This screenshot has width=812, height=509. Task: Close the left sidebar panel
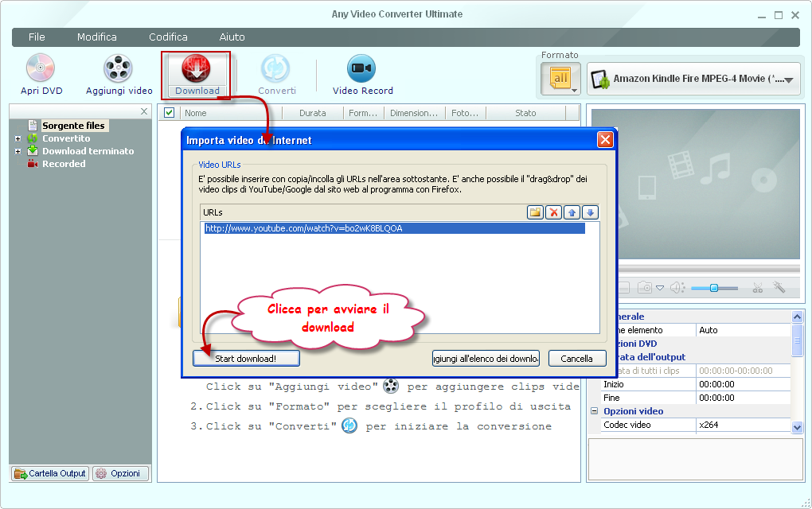pos(144,111)
